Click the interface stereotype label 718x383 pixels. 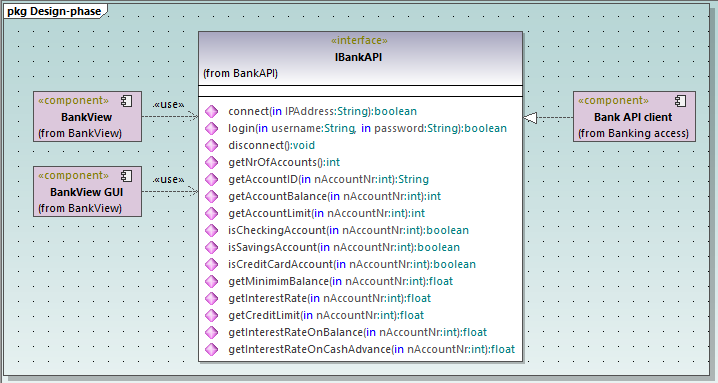pyautogui.click(x=359, y=41)
